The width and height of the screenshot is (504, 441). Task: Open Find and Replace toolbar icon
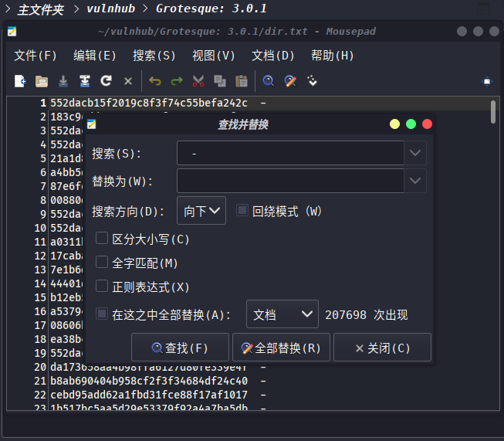(290, 81)
